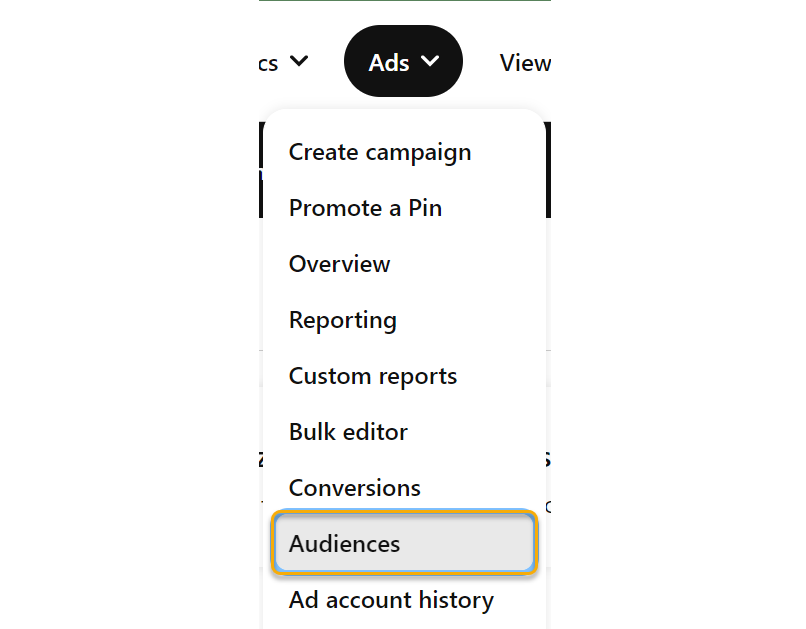
Task: Select the highlighted Audiences item
Action: 404,544
